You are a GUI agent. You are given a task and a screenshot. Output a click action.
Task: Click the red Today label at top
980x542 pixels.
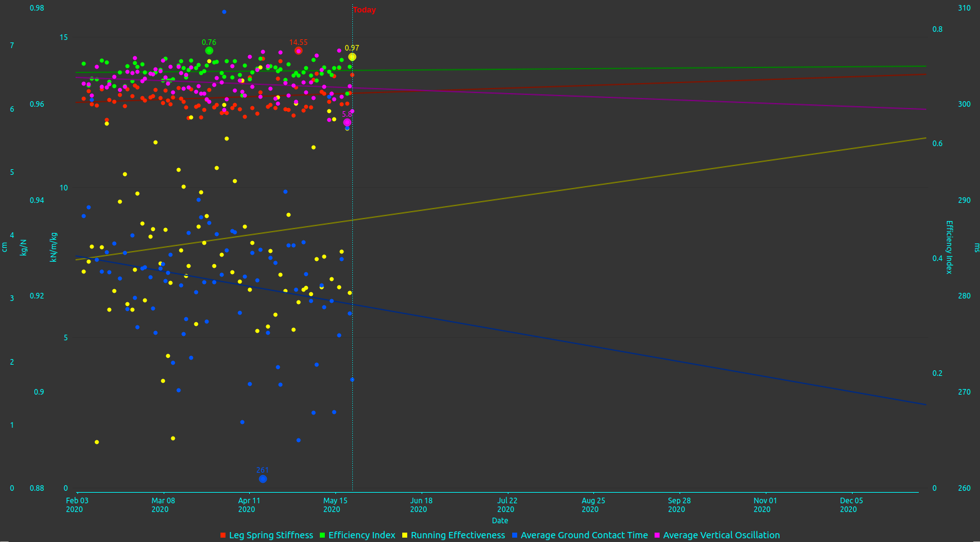tap(365, 10)
